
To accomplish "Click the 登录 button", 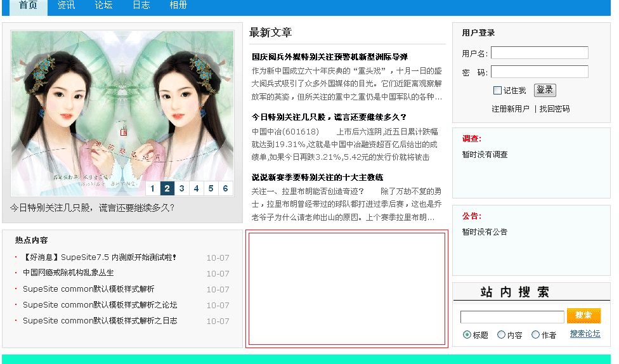I will click(x=545, y=90).
